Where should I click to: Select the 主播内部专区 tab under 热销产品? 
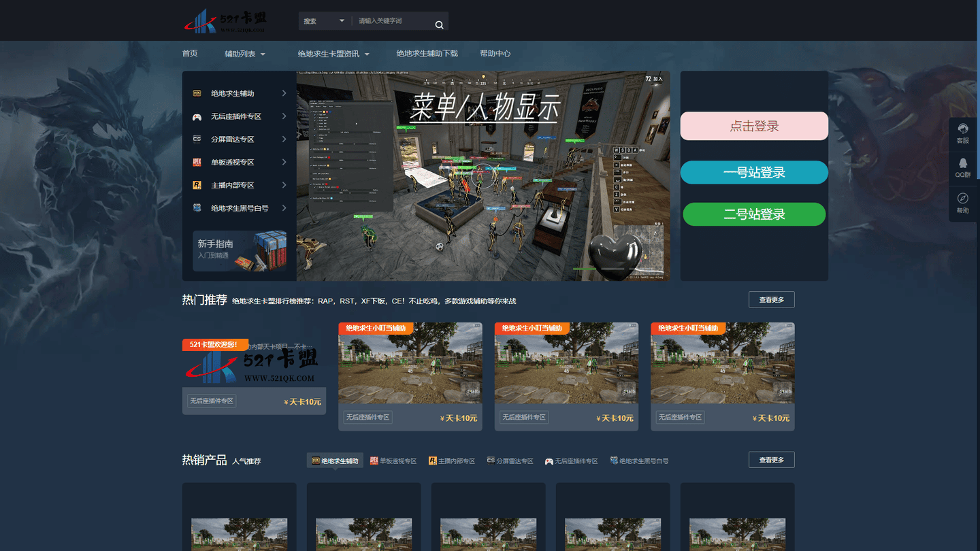(x=452, y=461)
